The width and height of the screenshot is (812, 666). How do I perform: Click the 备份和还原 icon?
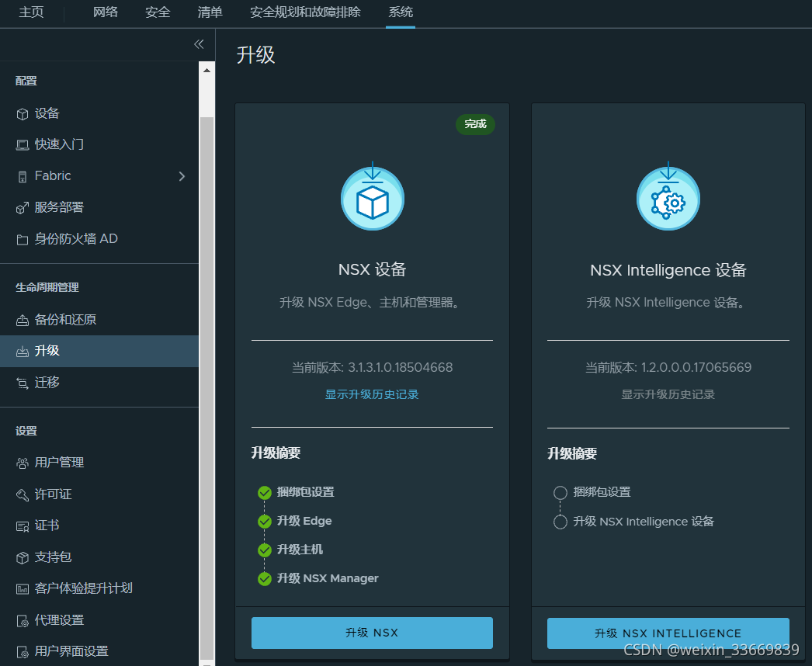[x=23, y=321]
